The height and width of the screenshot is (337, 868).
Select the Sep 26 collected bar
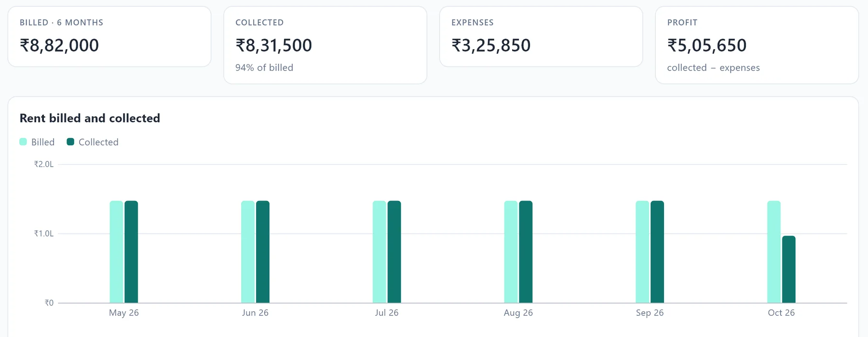tap(657, 252)
